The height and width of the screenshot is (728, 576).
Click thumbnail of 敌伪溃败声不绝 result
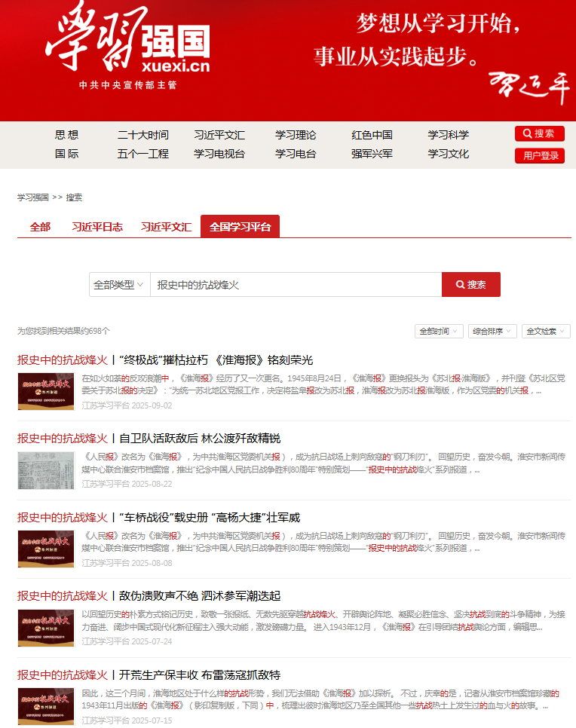click(x=46, y=628)
